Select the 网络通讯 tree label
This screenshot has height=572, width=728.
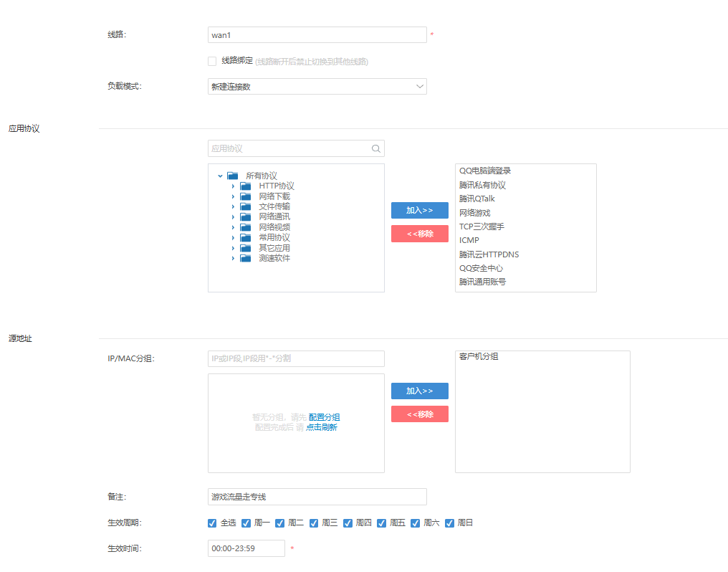click(x=274, y=216)
